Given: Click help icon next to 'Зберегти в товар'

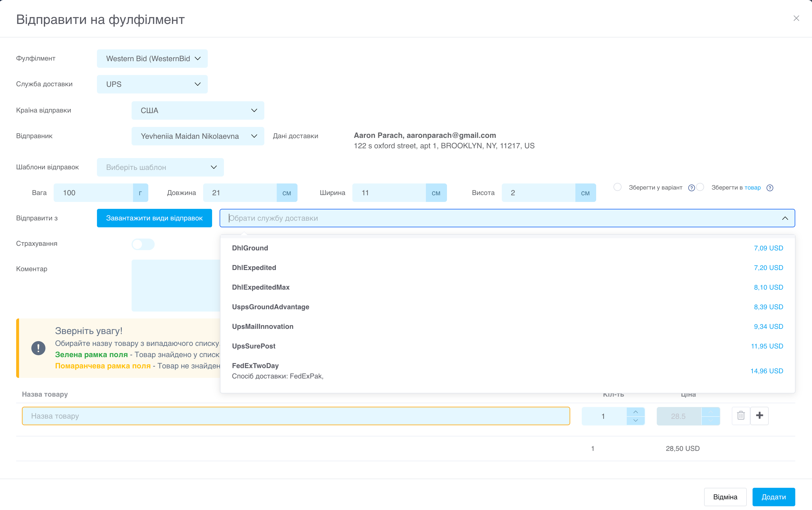Looking at the screenshot, I should point(770,188).
